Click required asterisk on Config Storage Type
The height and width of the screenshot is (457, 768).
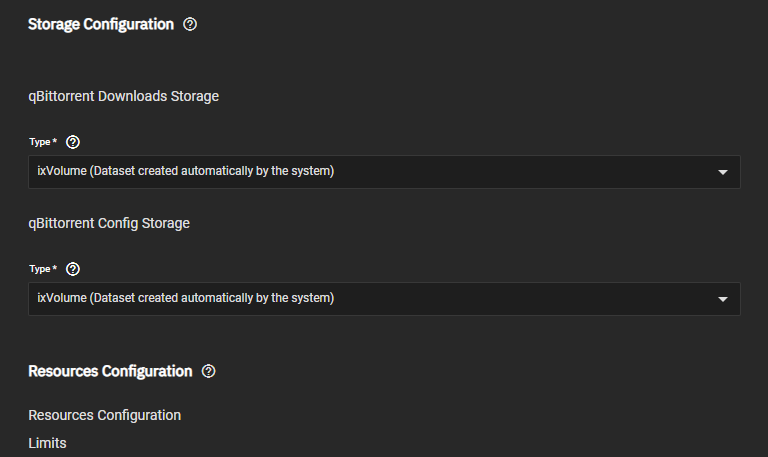(54, 268)
